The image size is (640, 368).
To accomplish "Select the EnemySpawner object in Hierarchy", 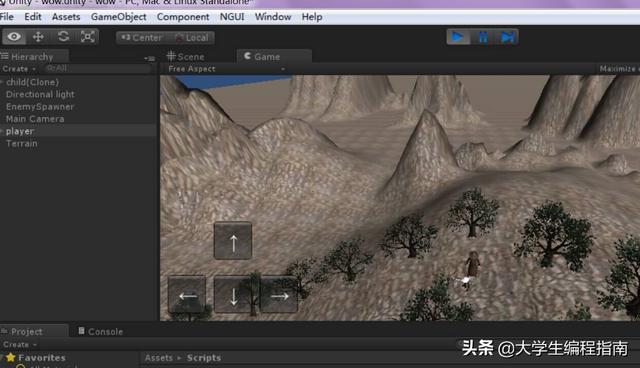I will pos(40,107).
